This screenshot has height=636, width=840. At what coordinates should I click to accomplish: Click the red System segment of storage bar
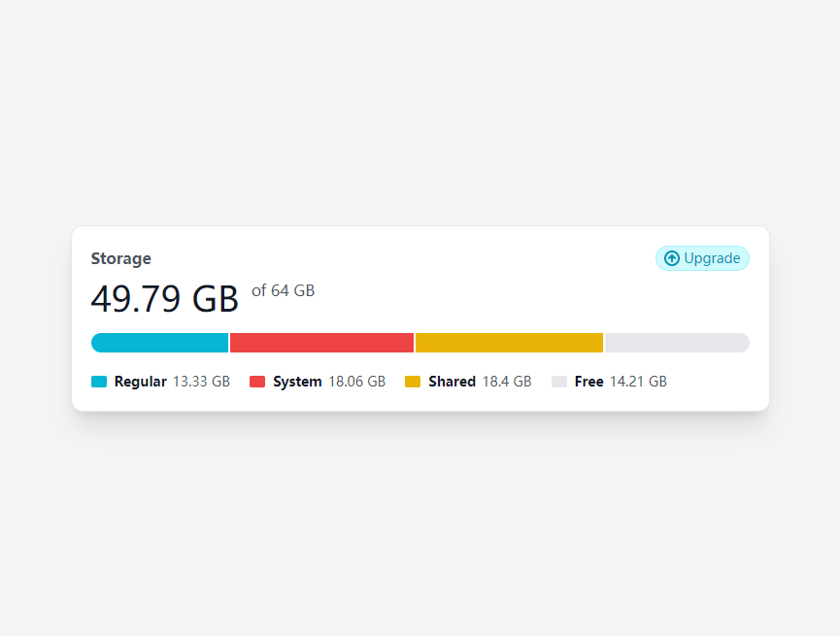321,343
